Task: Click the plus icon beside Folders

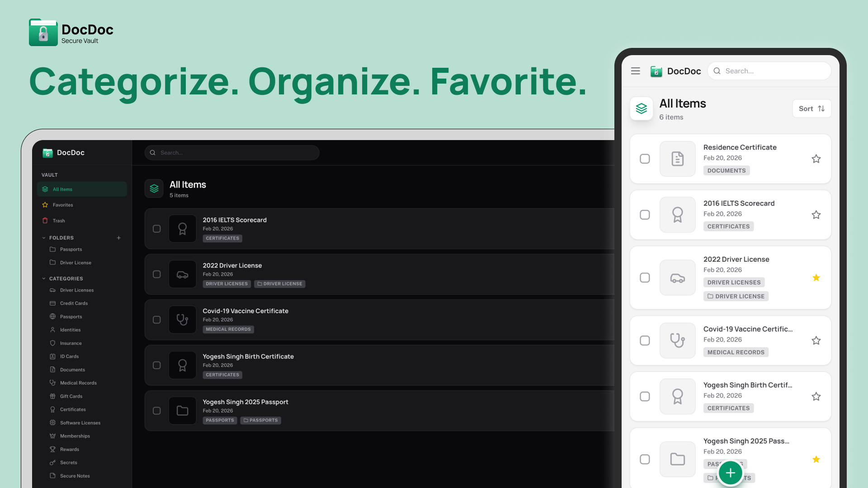Action: (x=119, y=238)
